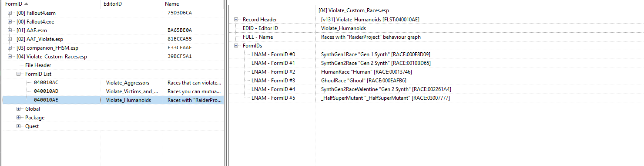Expand the AAF_Violate.esp plugin node
The height and width of the screenshot is (166, 644).
10,39
